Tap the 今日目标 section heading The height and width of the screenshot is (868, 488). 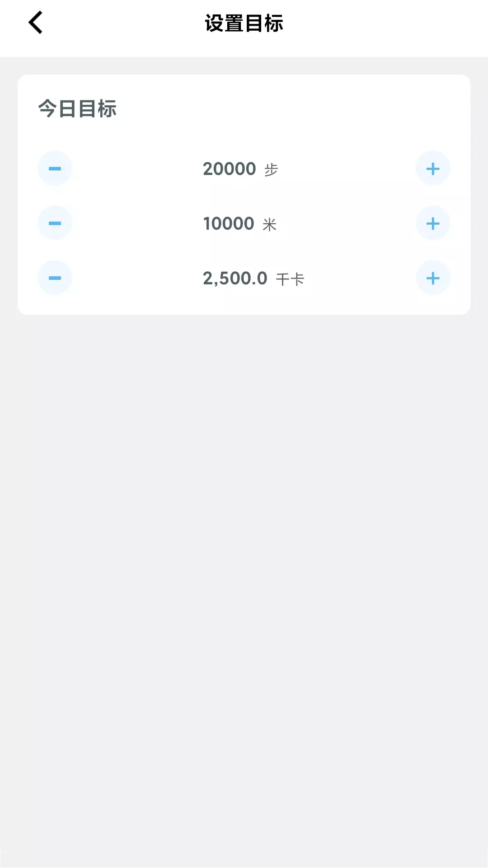77,109
